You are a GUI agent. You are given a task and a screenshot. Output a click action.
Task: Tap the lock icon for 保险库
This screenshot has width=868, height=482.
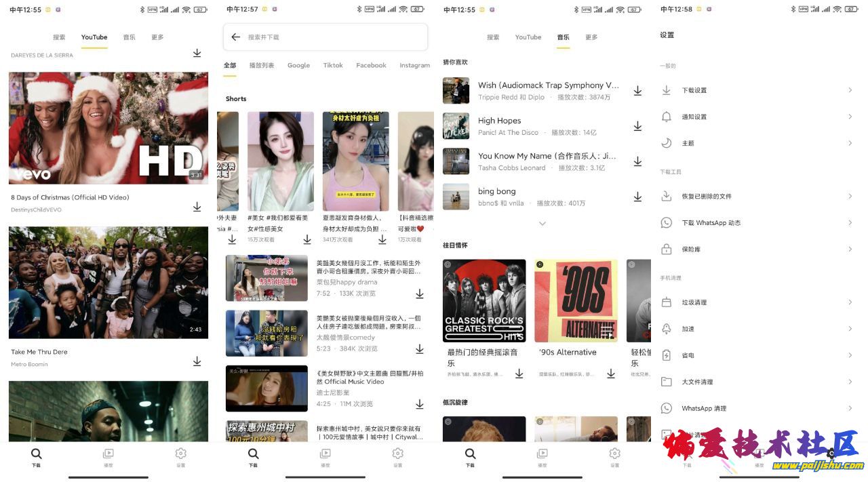coord(666,249)
